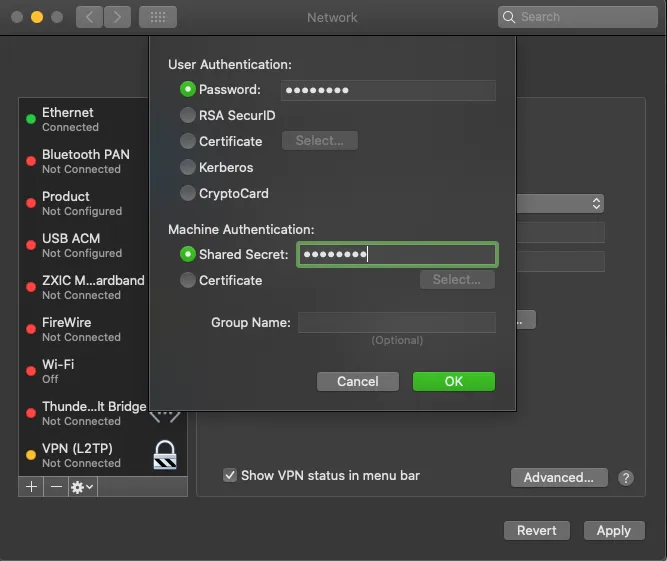The height and width of the screenshot is (561, 667).
Task: Select RSA SecurID authentication
Action: [x=188, y=115]
